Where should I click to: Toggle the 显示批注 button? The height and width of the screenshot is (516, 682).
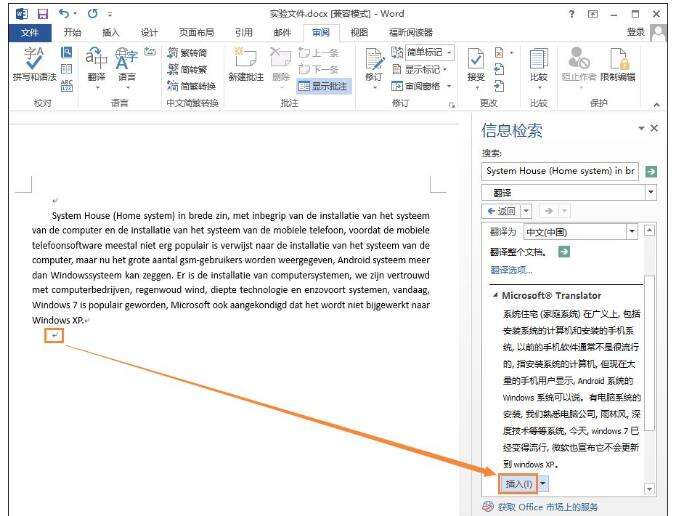click(324, 86)
